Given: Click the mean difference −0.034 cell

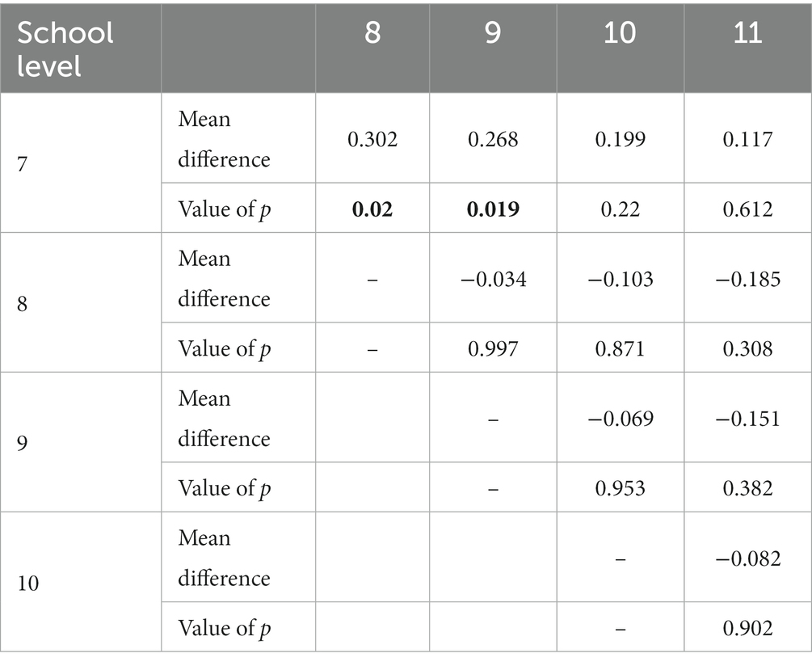Looking at the screenshot, I should (493, 279).
